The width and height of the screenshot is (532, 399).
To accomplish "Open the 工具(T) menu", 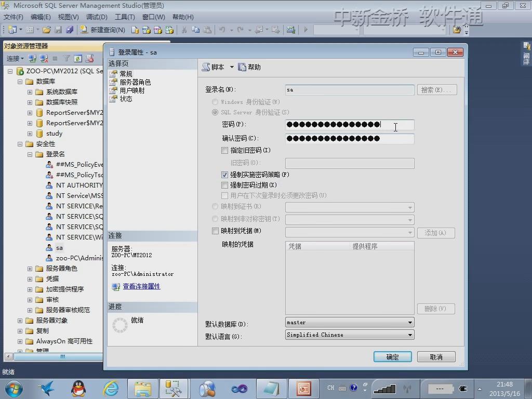I will [x=125, y=17].
